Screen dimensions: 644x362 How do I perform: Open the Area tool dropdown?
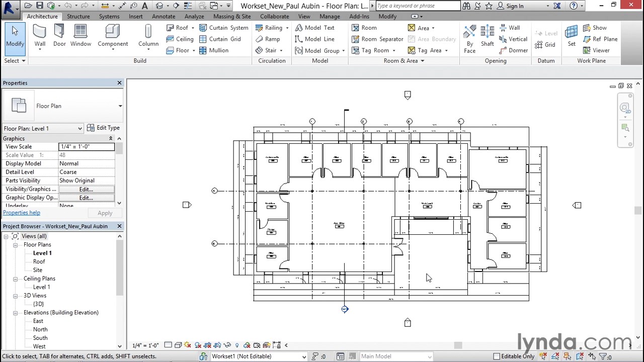(x=433, y=28)
